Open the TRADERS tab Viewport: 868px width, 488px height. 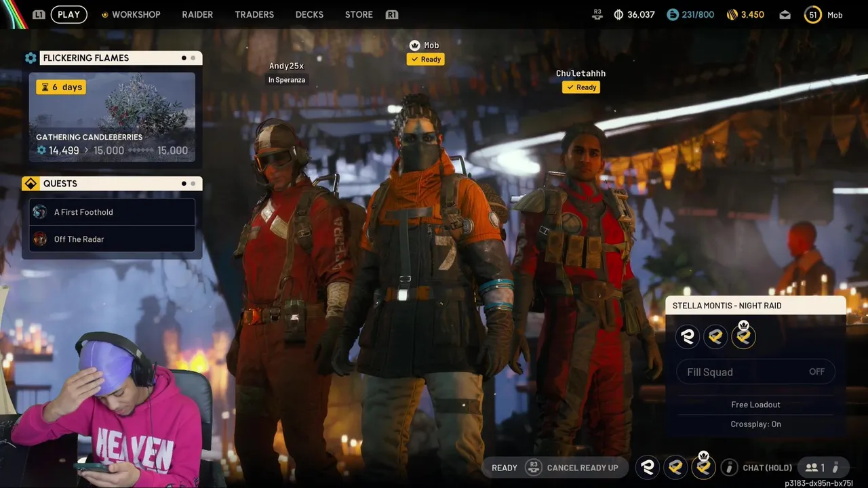(254, 14)
